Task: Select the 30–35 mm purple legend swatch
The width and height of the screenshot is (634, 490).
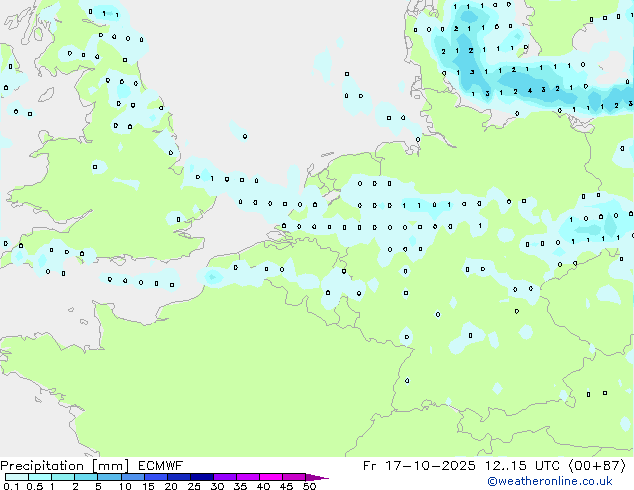Action: (225, 477)
